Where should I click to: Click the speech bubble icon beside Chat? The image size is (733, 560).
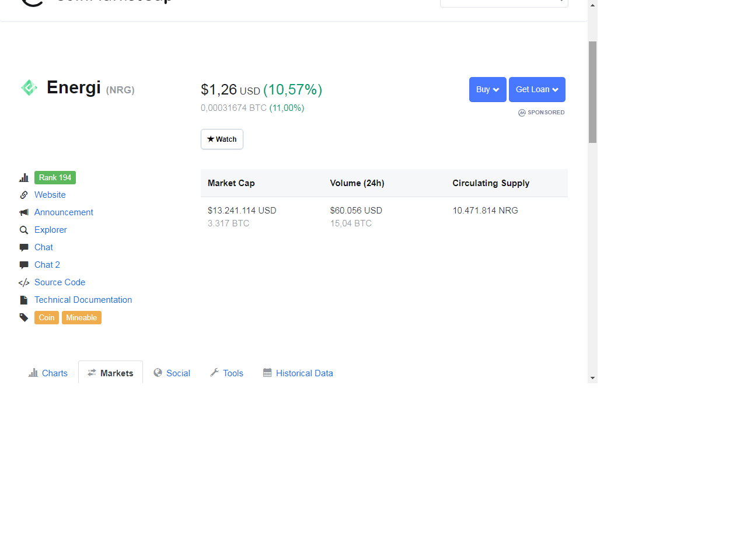[24, 247]
